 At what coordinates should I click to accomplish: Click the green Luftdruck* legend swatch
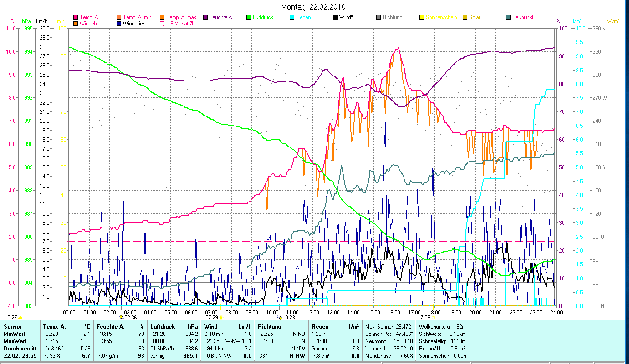click(249, 17)
